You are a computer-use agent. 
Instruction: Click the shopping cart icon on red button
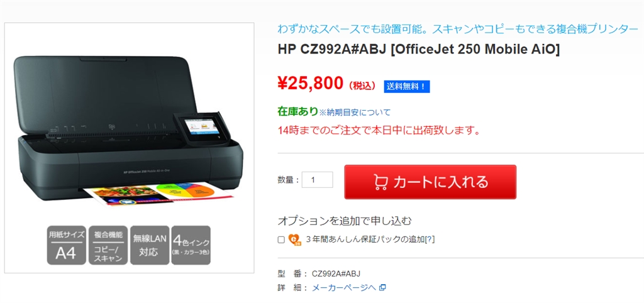click(x=380, y=182)
